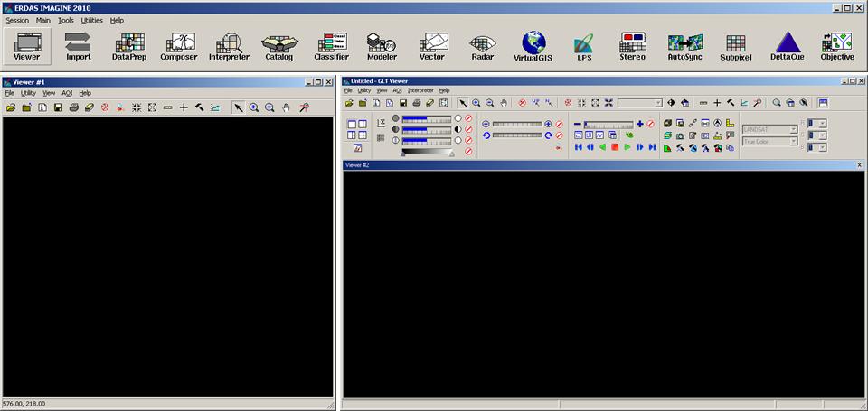Select the arrow pointer tool in Viewer #1
This screenshot has width=868, height=411.
point(238,107)
